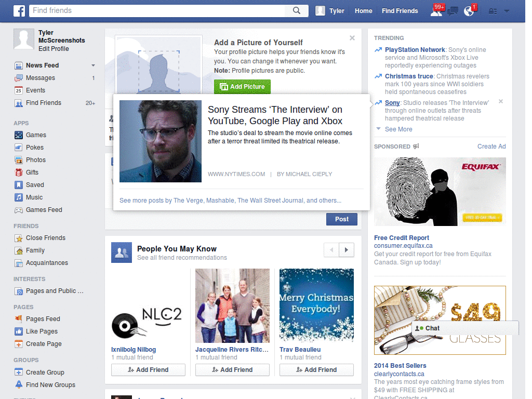Viewport: 532px width, 399px height.
Task: Click the Find friends search field
Action: (x=158, y=10)
